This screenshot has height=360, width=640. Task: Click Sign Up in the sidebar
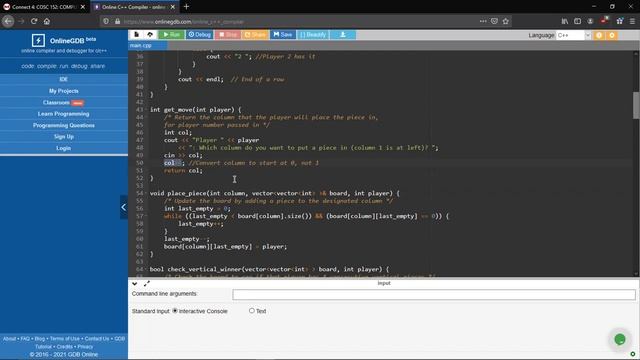pos(64,137)
